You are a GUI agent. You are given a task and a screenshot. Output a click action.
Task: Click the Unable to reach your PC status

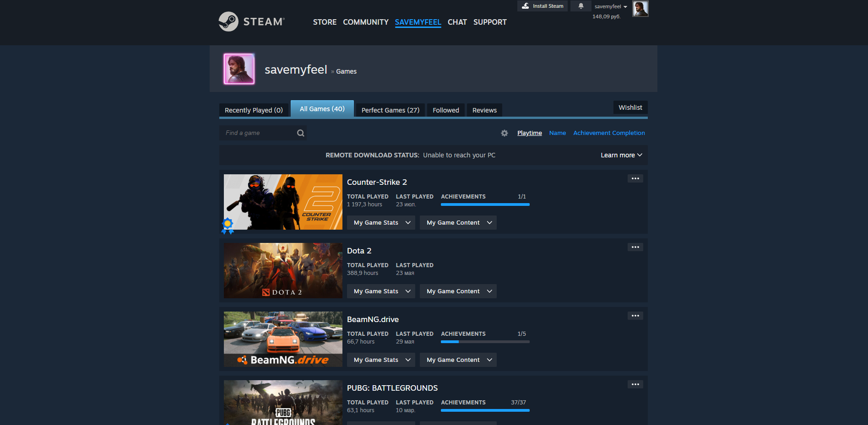[x=459, y=155]
